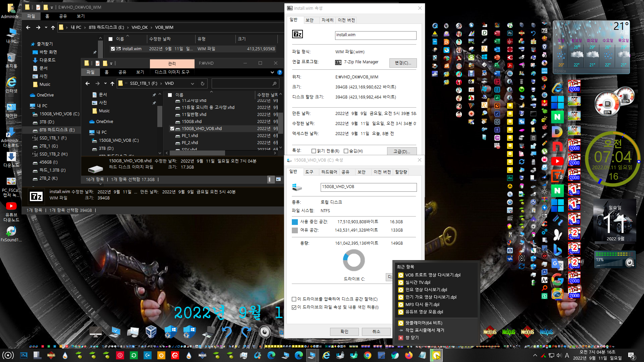Open the 제어판 control panel desktop icon

click(x=11, y=110)
